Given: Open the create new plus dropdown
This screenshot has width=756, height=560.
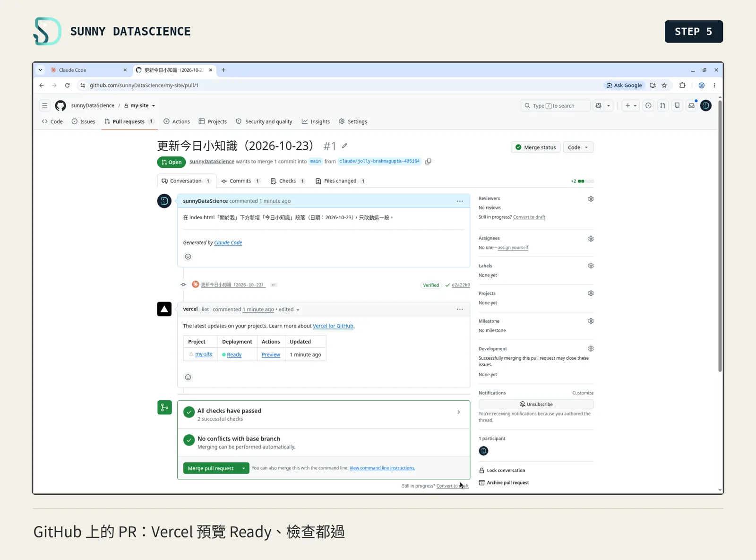Looking at the screenshot, I should [631, 105].
